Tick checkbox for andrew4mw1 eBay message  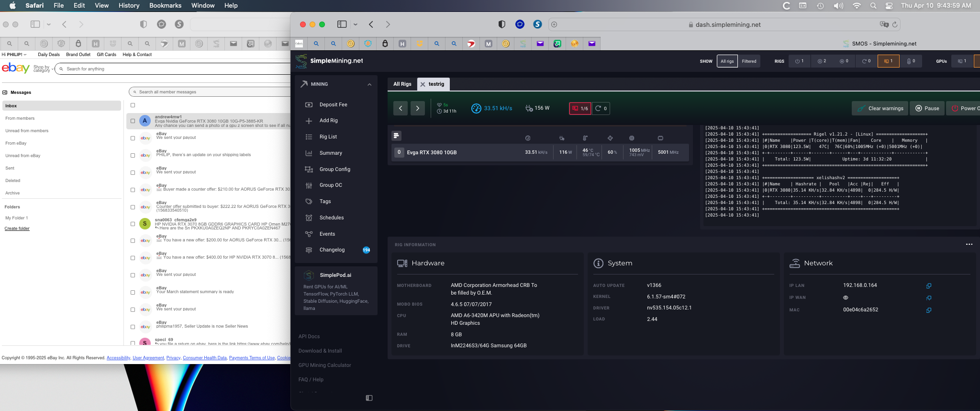click(x=133, y=121)
